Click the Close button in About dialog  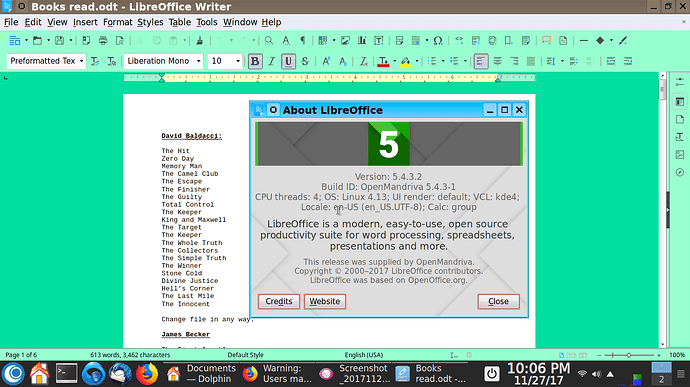[499, 302]
